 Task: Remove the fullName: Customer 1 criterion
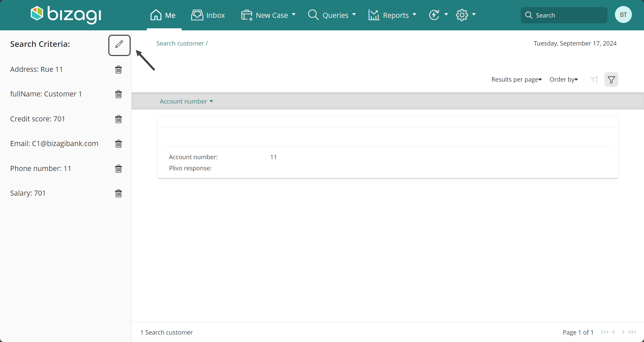click(118, 94)
